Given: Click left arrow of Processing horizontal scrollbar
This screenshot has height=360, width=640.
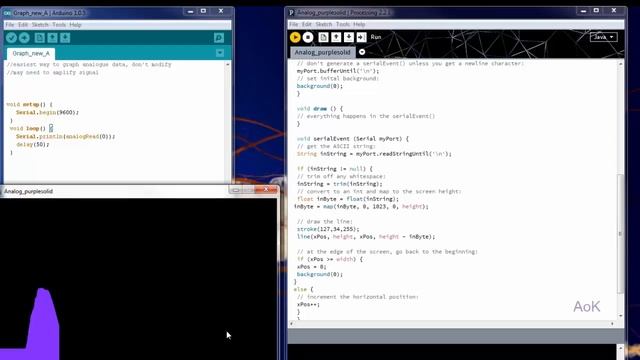Looking at the screenshot, I should [291, 324].
